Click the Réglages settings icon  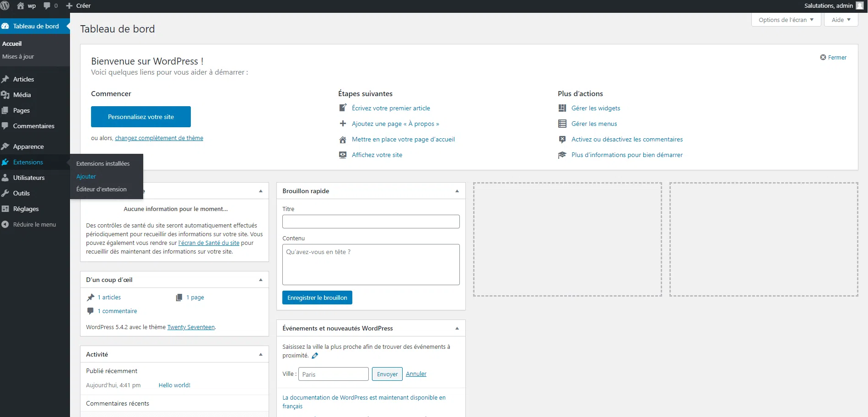pos(5,209)
